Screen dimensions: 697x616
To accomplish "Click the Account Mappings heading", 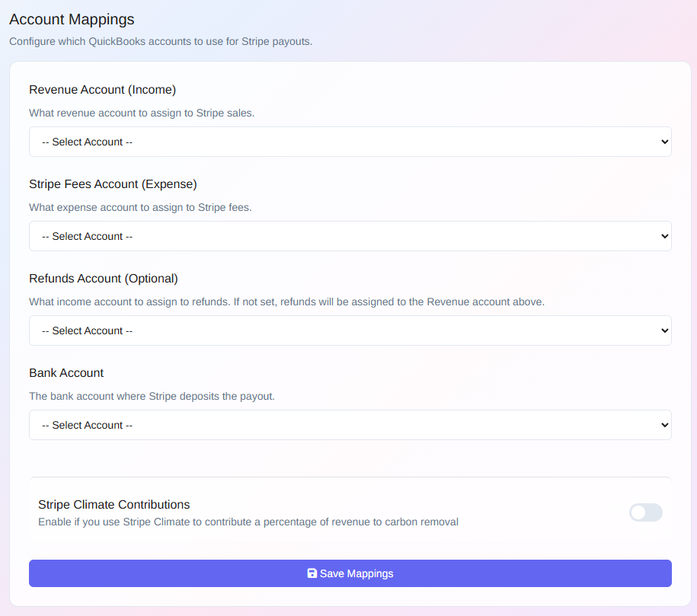I will 72,19.
